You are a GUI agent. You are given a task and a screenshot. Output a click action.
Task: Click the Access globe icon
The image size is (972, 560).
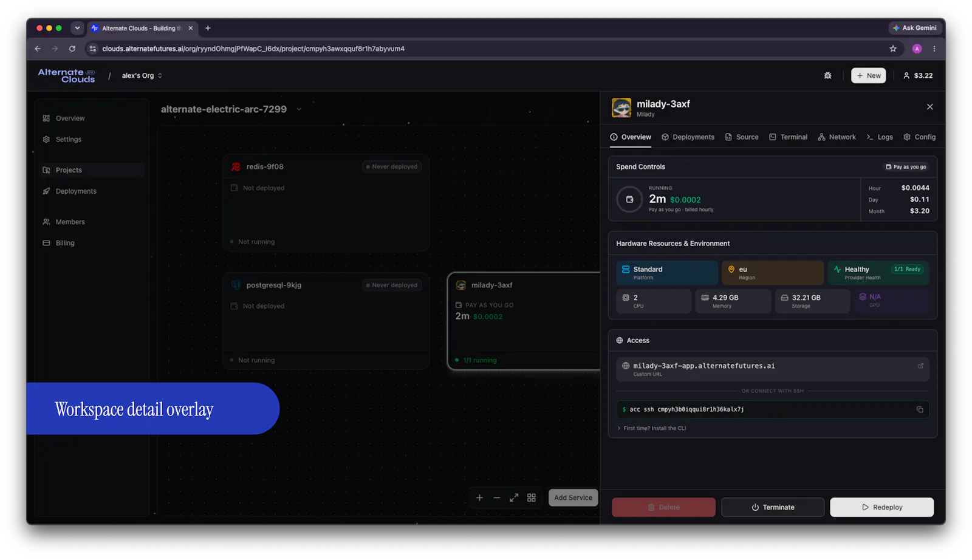coord(620,341)
